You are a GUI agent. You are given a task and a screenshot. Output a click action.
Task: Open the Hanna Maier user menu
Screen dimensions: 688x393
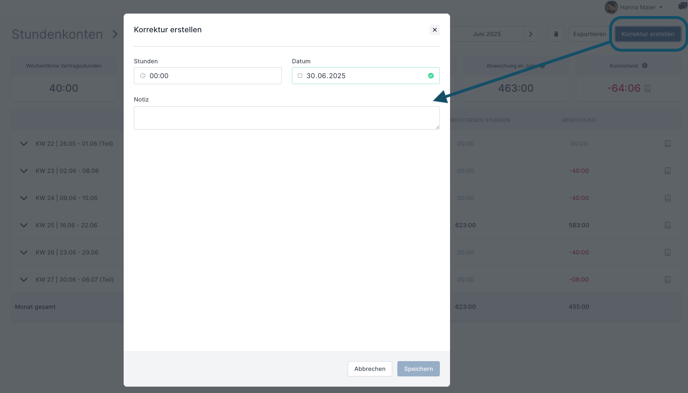pyautogui.click(x=634, y=7)
